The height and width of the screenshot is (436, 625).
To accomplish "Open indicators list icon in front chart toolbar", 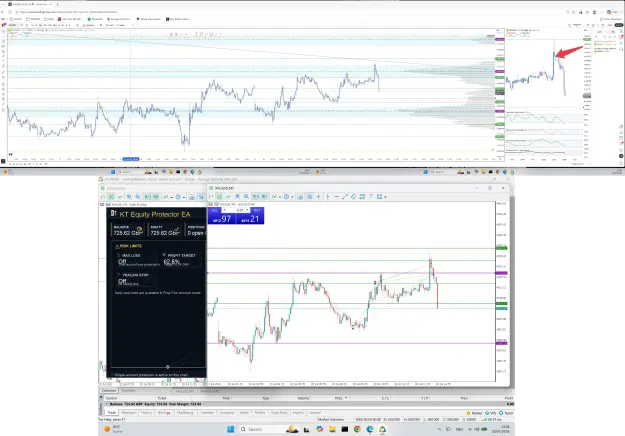I will pos(274,196).
